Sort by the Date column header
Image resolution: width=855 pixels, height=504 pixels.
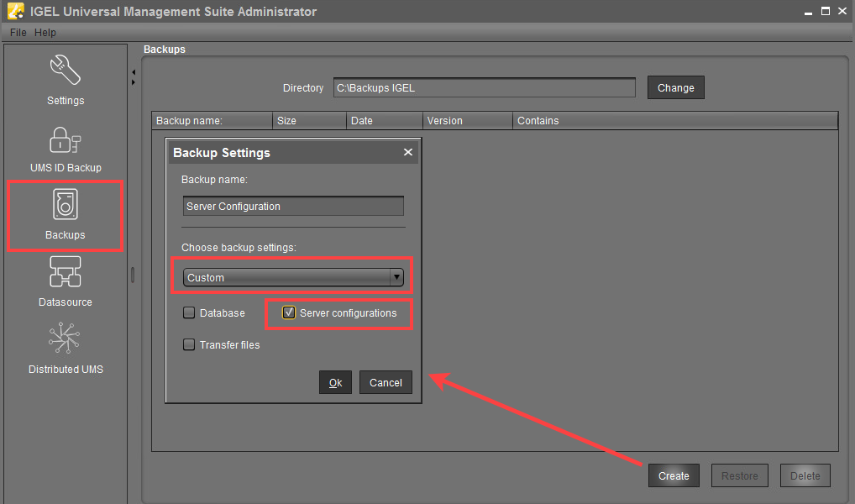pyautogui.click(x=383, y=121)
